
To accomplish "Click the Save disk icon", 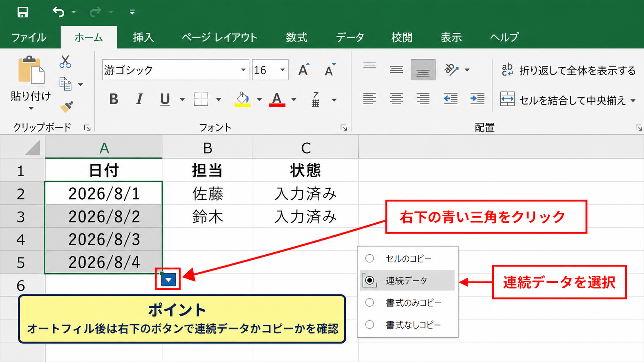I will pyautogui.click(x=23, y=12).
